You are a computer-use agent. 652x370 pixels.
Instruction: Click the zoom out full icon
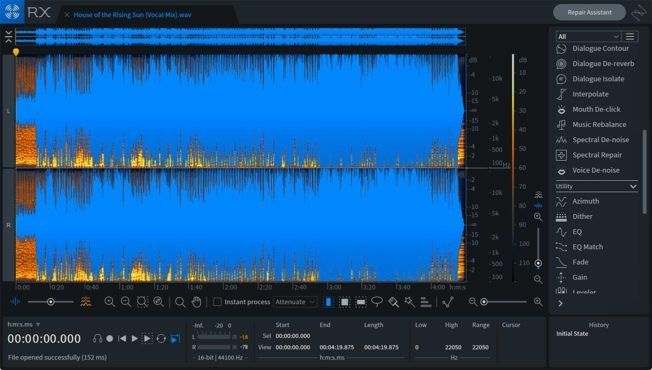[x=158, y=302]
